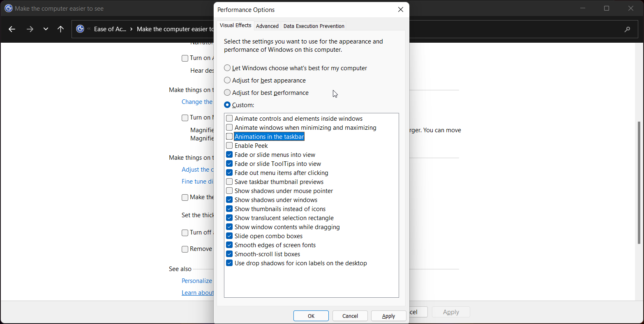This screenshot has width=644, height=324.
Task: Click the Ease of Access icon in the address bar
Action: click(80, 29)
